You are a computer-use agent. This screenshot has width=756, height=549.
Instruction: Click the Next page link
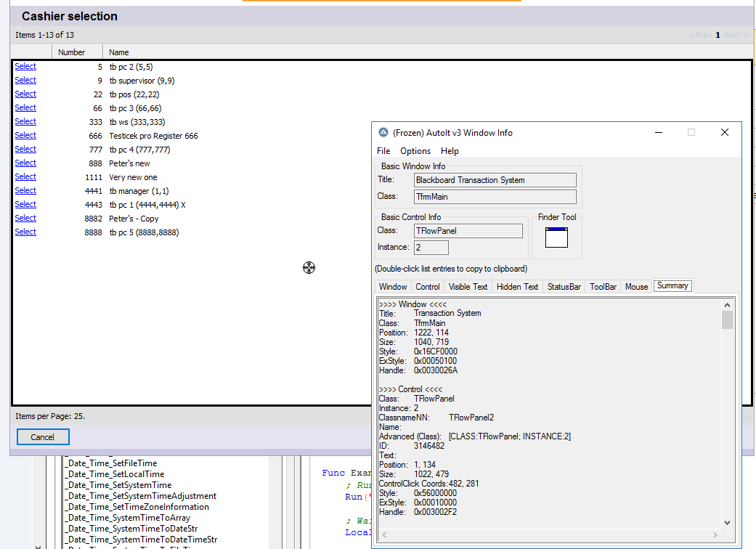click(735, 35)
